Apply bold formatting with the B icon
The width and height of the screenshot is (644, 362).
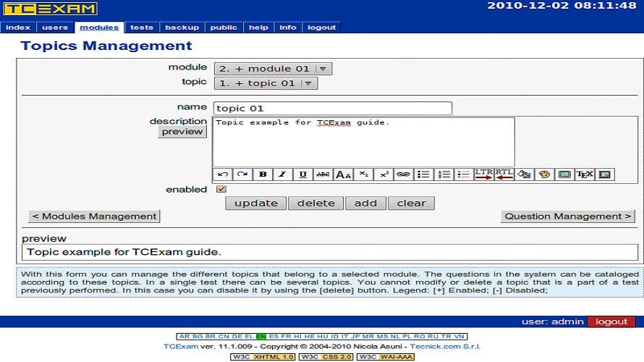263,174
